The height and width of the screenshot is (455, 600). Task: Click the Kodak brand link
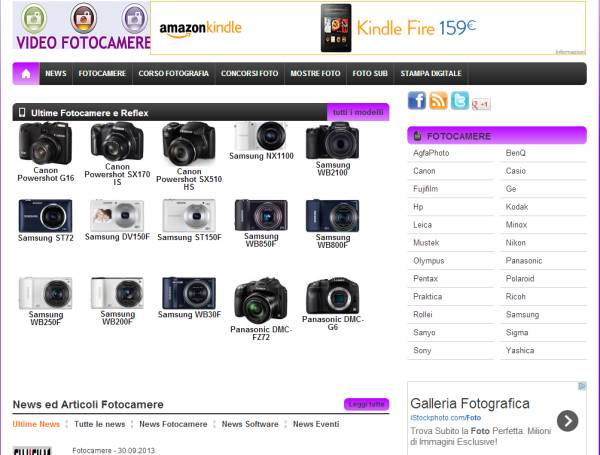click(x=517, y=207)
